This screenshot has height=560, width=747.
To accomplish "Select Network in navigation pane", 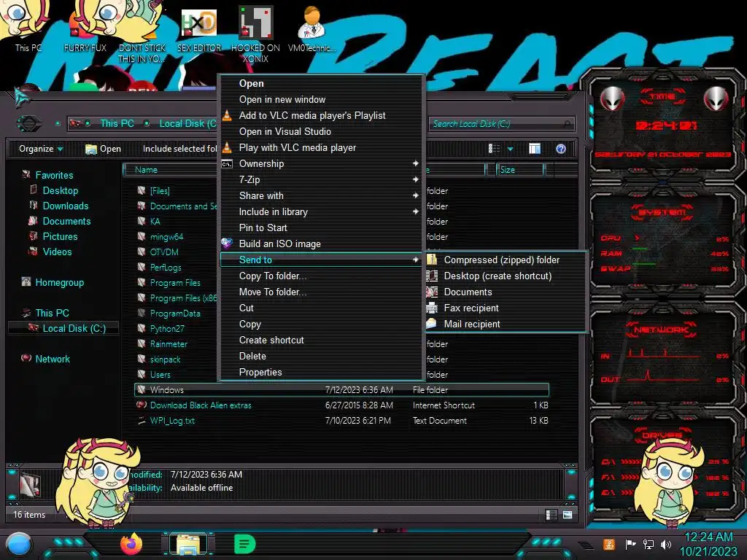I will pos(53,359).
